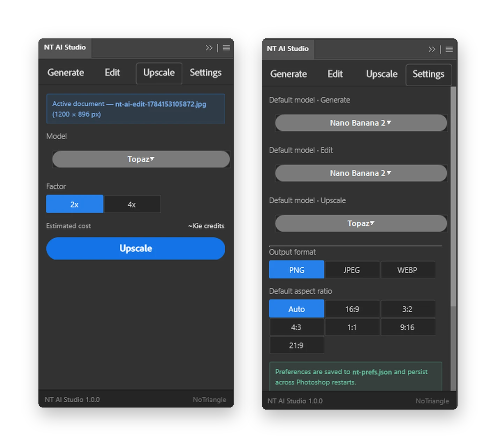Collapse left panel via double-chevron icon

209,48
